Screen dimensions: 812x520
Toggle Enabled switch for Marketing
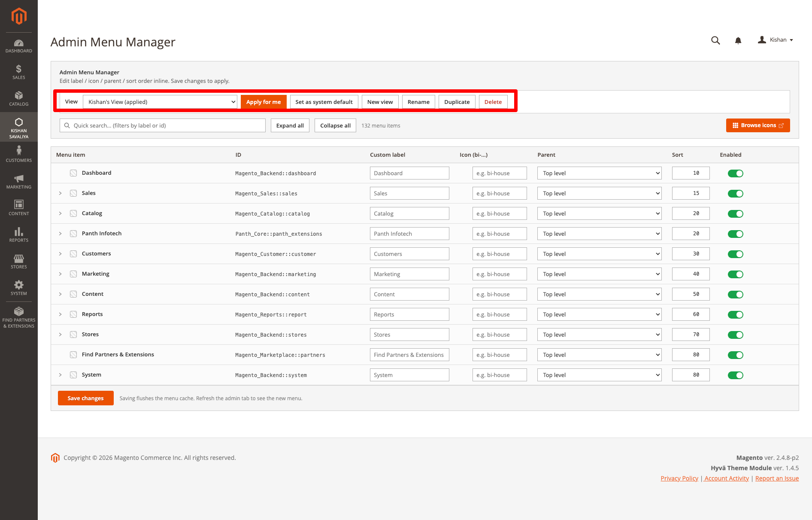click(735, 274)
